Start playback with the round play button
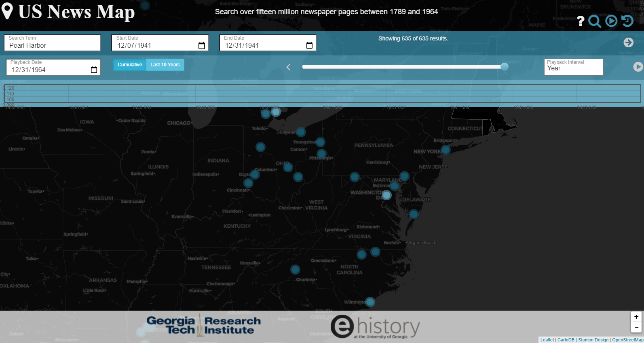This screenshot has height=343, width=644. coord(638,67)
